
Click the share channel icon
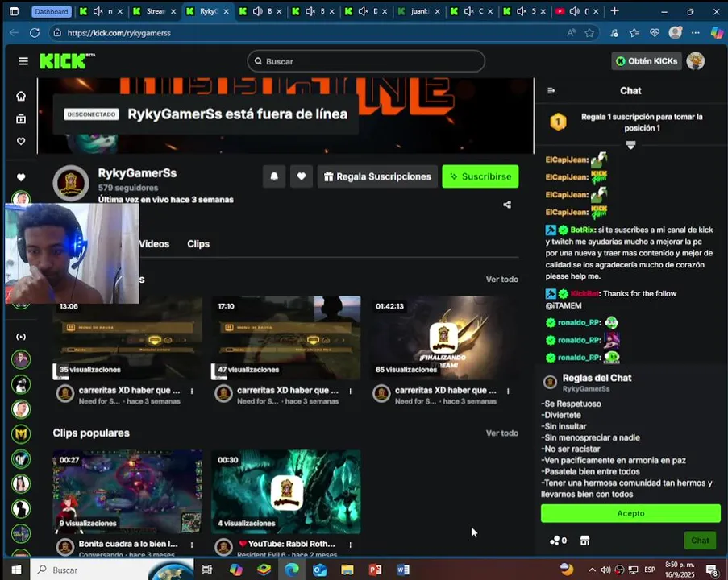[x=507, y=205]
